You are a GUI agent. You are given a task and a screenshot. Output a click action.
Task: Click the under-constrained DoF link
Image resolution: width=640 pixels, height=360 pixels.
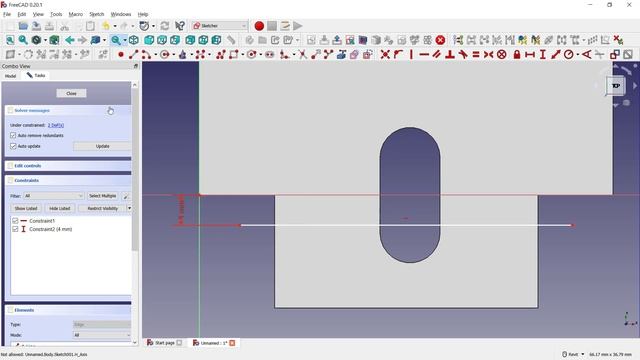[x=56, y=125]
